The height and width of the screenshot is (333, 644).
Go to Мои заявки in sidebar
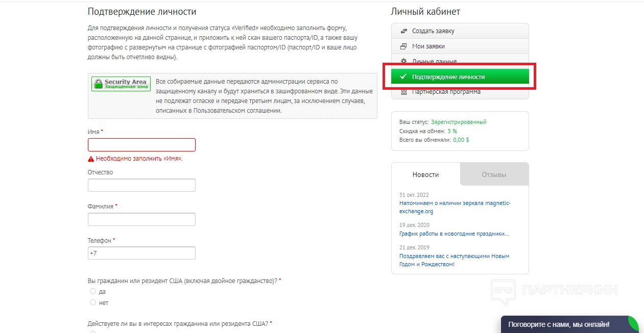click(428, 46)
